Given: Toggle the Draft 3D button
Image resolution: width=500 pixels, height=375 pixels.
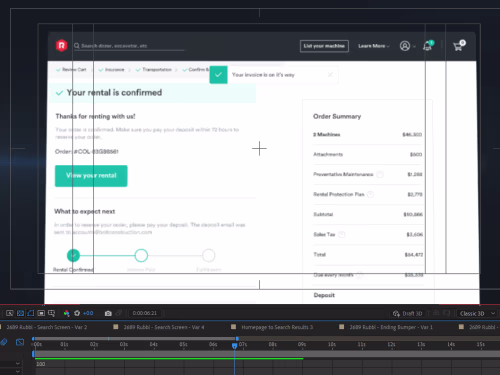Looking at the screenshot, I should point(407,313).
